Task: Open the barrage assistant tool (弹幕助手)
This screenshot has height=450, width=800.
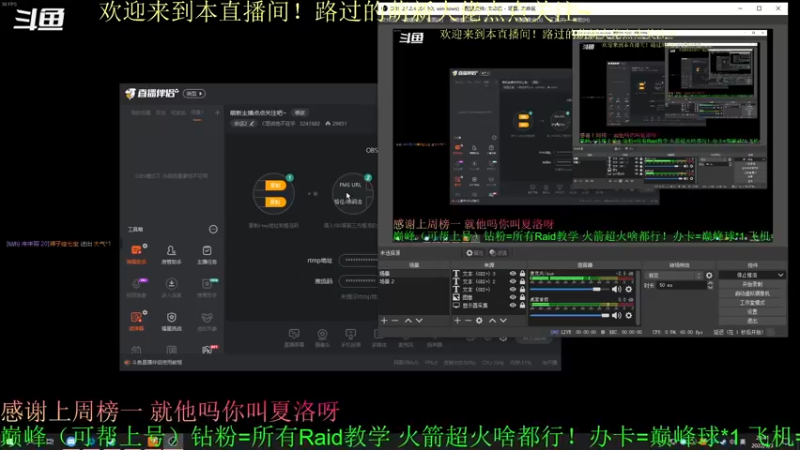Action: (x=136, y=254)
